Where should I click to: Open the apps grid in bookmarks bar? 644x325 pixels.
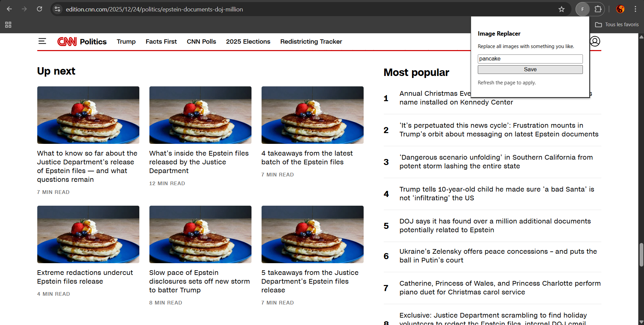coord(8,25)
